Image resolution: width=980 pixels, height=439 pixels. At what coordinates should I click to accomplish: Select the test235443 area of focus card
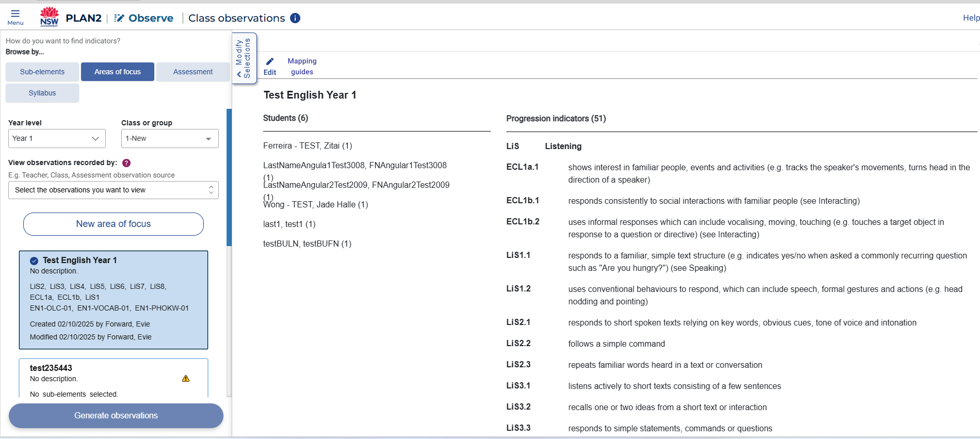[x=114, y=378]
